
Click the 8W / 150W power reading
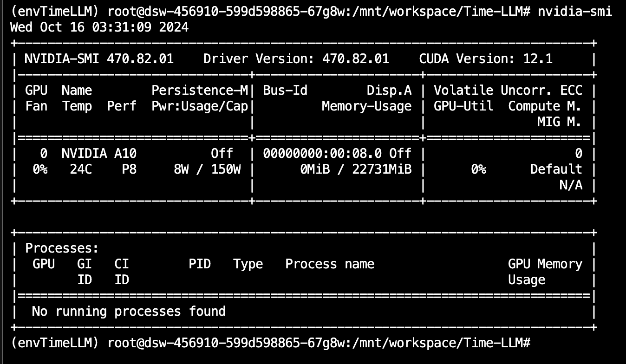pyautogui.click(x=207, y=169)
